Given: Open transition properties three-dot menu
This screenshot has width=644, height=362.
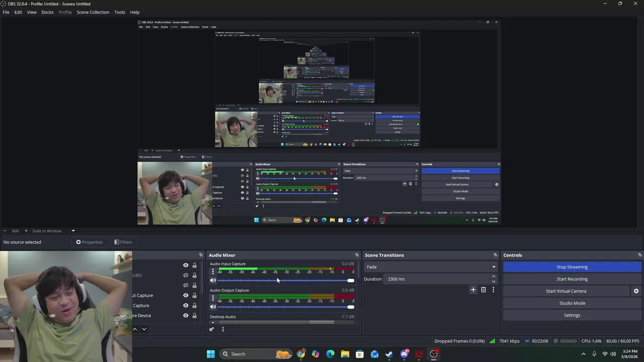Looking at the screenshot, I should coord(493,290).
